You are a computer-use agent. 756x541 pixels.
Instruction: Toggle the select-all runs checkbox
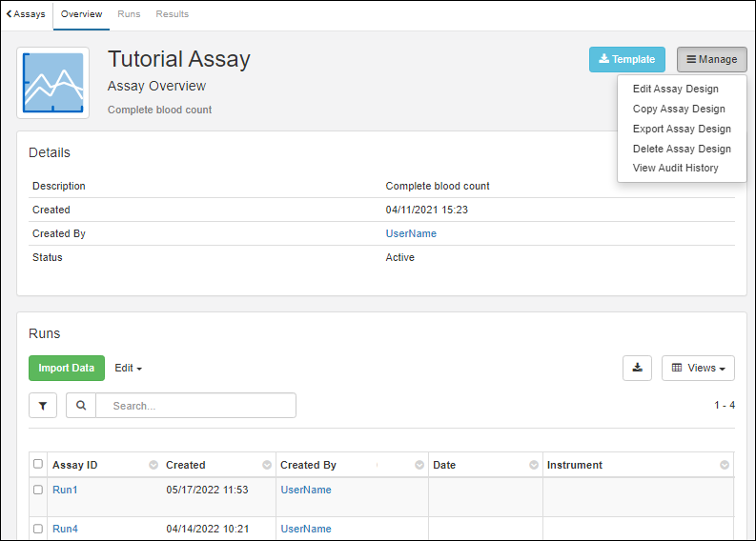tap(38, 465)
